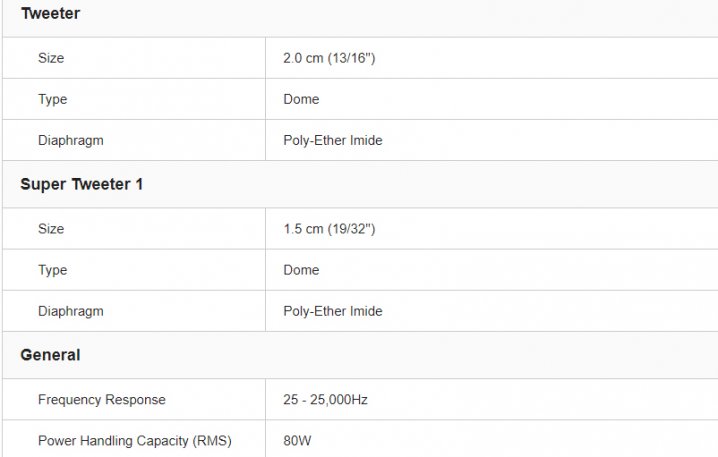Click the Super Tweeter 1 header
The height and width of the screenshot is (457, 718).
(82, 184)
